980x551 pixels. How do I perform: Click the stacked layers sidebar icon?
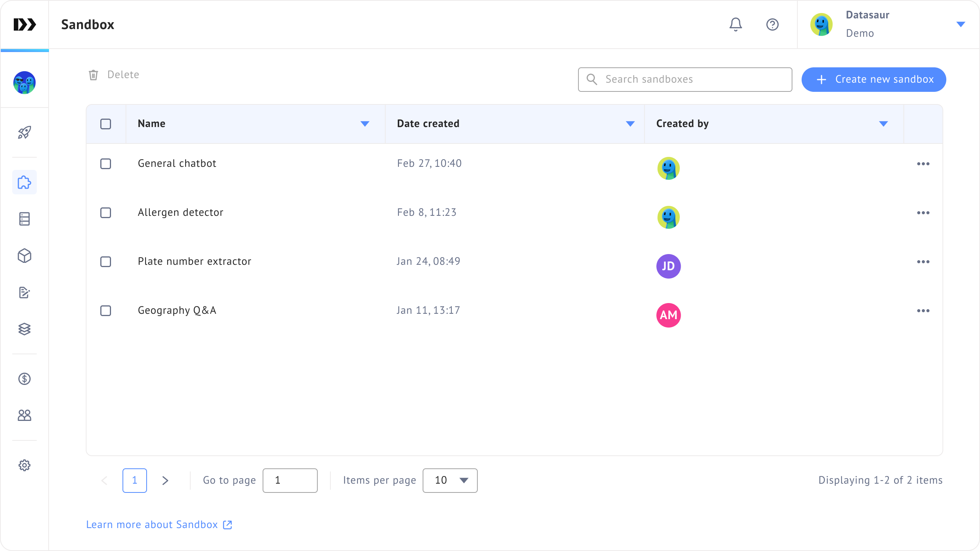(x=24, y=329)
